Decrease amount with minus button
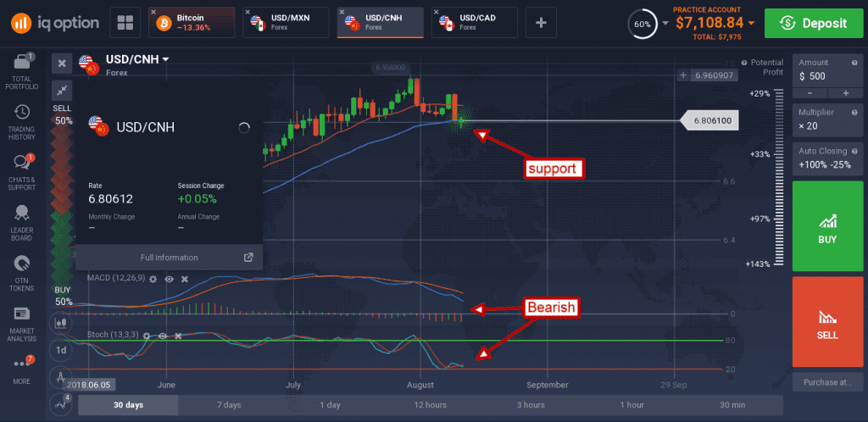 tap(810, 93)
